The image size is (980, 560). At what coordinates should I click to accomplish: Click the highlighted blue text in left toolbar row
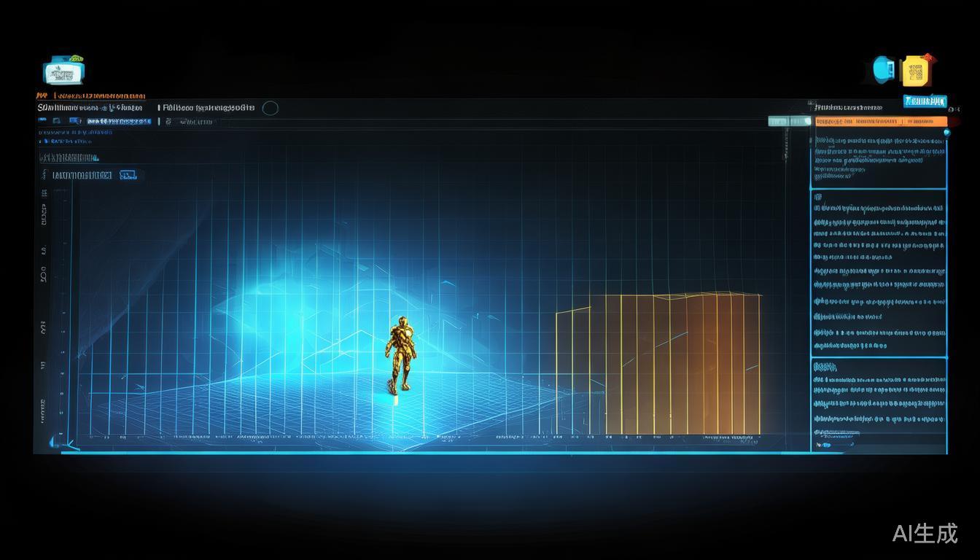(118, 121)
